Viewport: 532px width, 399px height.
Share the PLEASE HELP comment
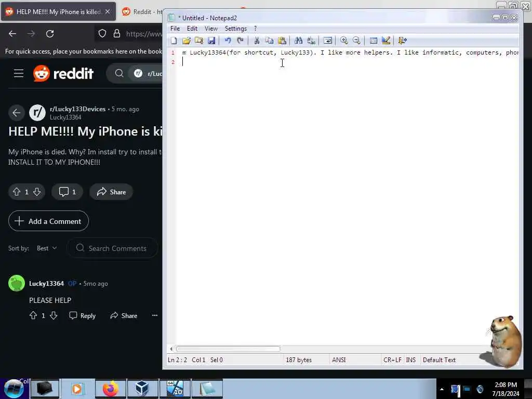(x=124, y=315)
